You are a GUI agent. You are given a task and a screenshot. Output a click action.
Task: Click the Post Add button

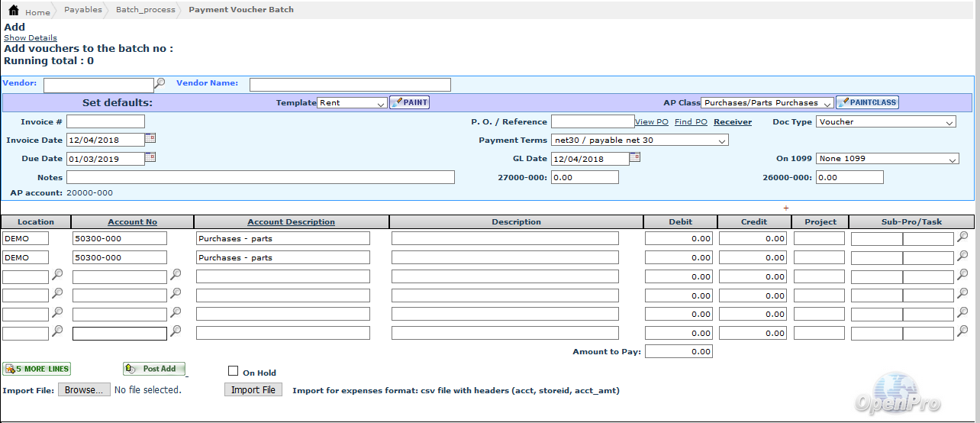pyautogui.click(x=154, y=369)
